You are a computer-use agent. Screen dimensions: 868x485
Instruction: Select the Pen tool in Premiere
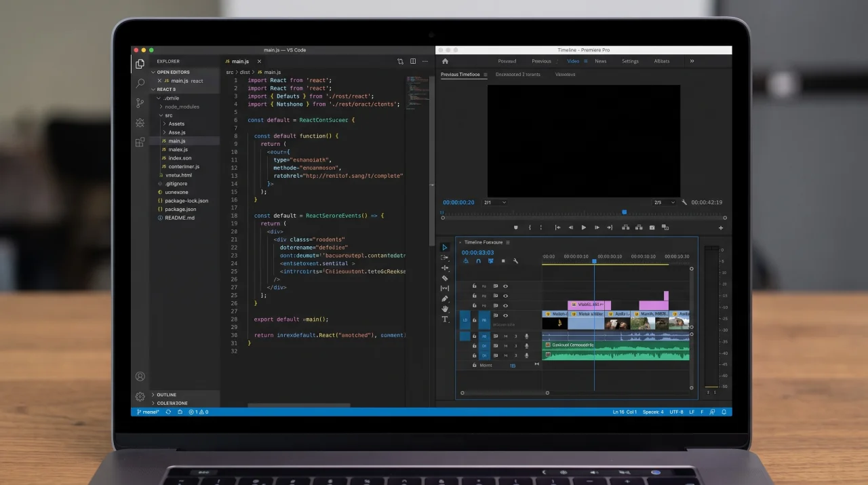pyautogui.click(x=445, y=298)
